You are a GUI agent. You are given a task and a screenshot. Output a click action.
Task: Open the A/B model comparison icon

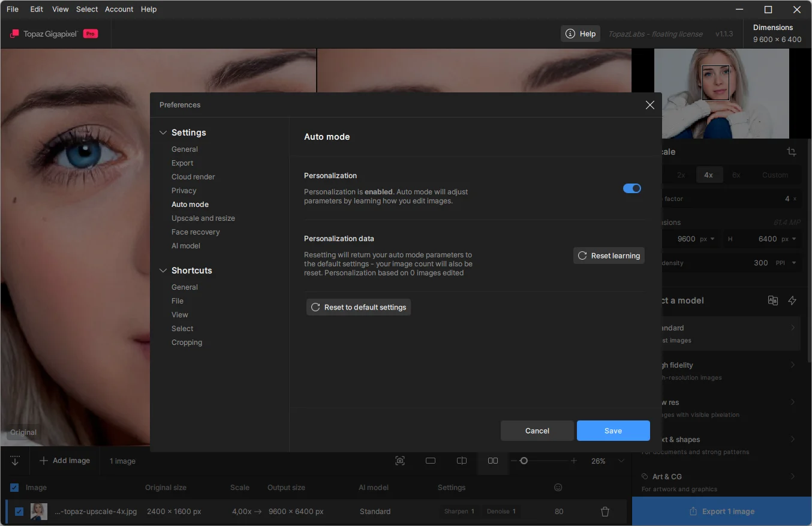773,300
